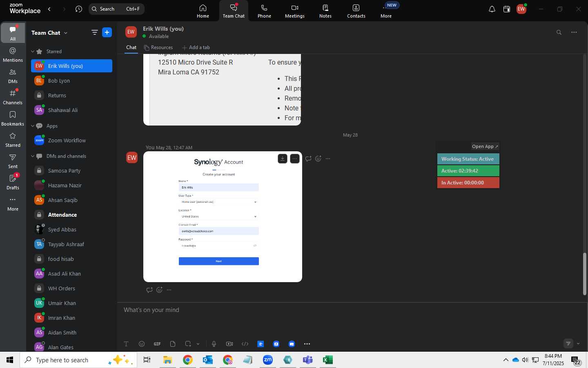Open Hazama Nazir chat
The width and height of the screenshot is (588, 368).
point(71,185)
